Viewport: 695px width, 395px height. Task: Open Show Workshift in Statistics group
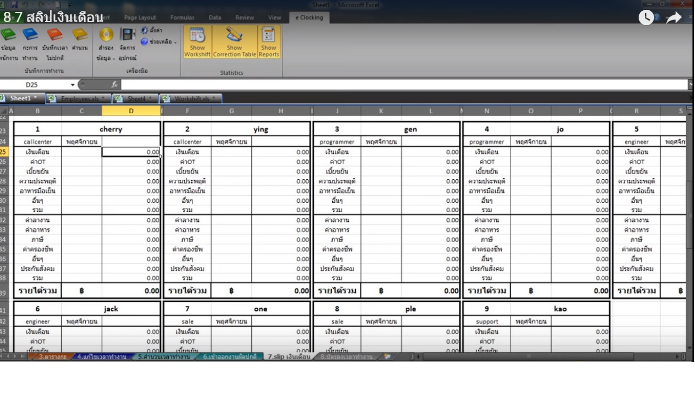tap(197, 42)
